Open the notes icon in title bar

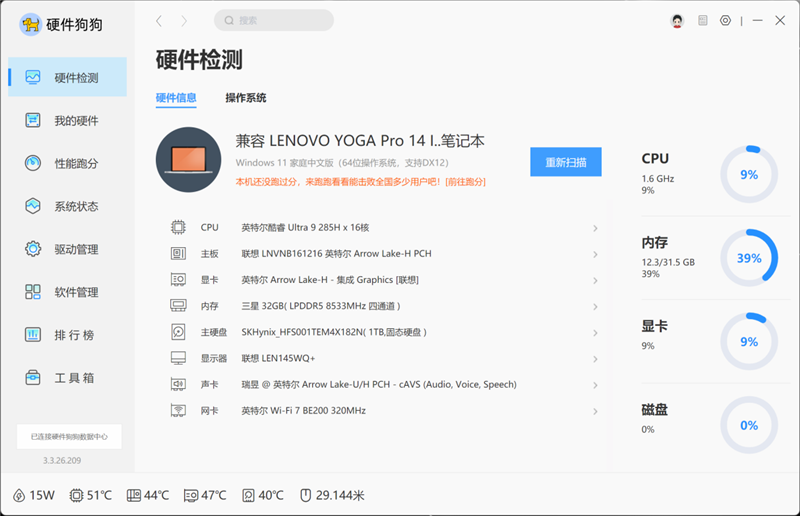click(703, 20)
